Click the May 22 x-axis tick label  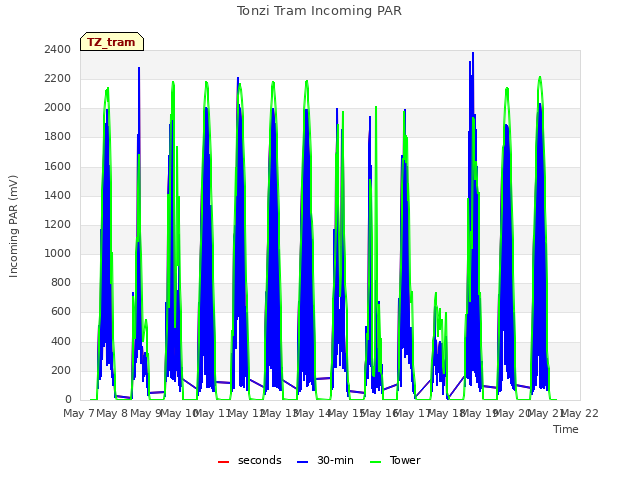pyautogui.click(x=580, y=413)
